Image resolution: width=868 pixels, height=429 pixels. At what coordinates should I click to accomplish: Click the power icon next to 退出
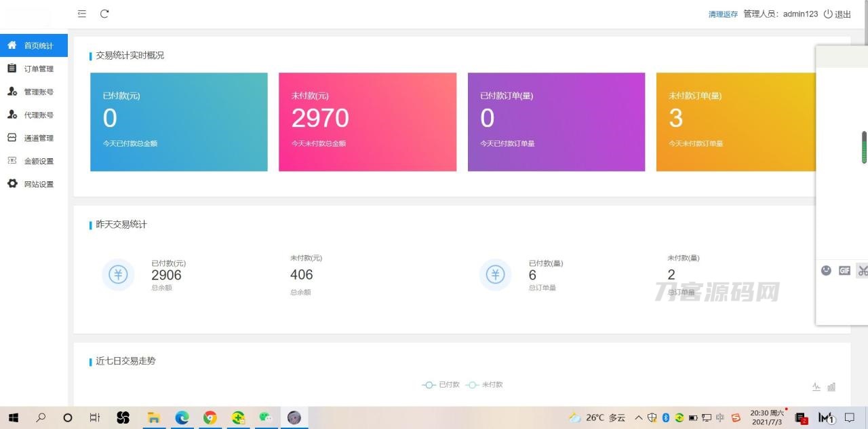click(829, 14)
